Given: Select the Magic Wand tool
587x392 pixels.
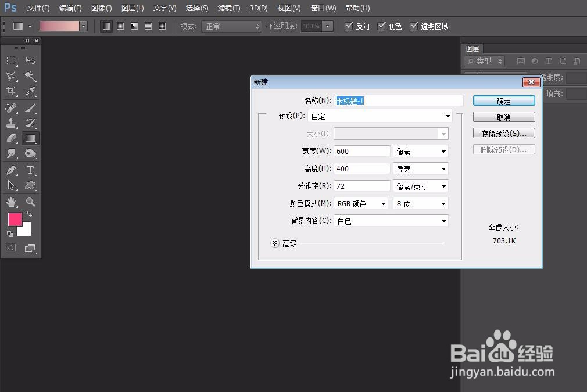Looking at the screenshot, I should 30,76.
